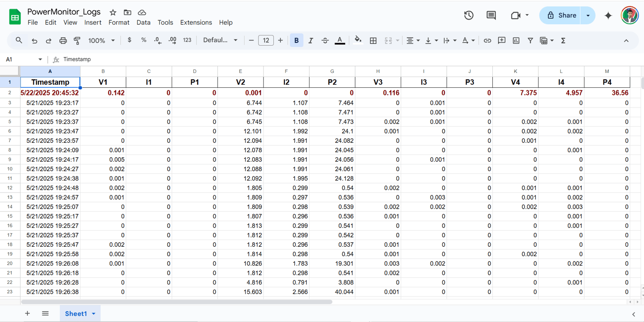
Task: Print the spreadsheet
Action: (x=63, y=40)
